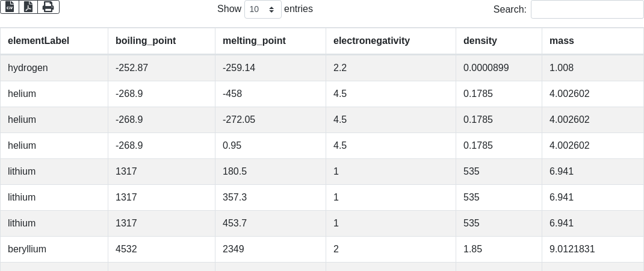Sort by melting_point column header
Screen dimensions: 644x271
[x=254, y=41]
